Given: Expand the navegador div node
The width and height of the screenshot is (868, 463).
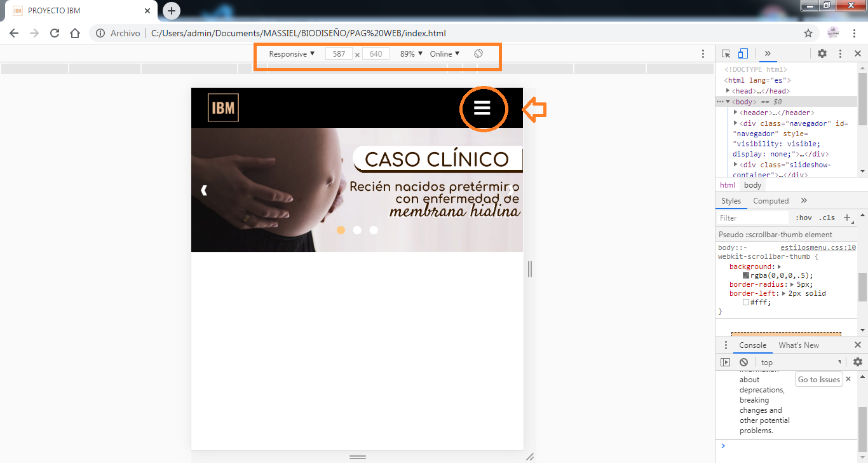Looking at the screenshot, I should click(736, 123).
